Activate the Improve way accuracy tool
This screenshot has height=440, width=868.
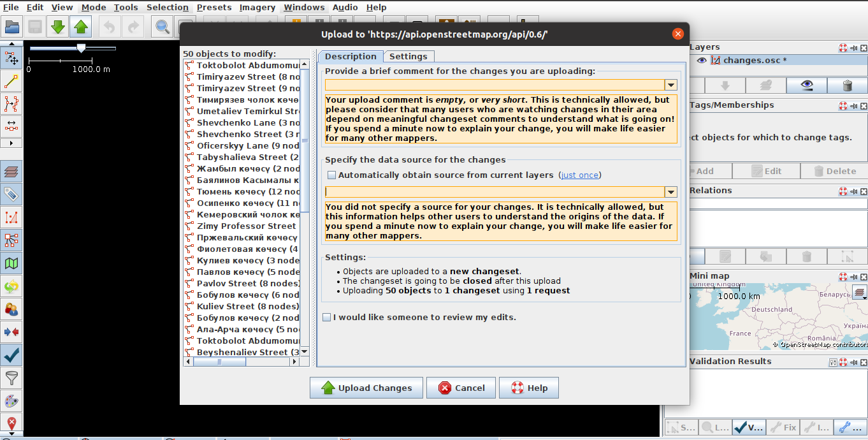[x=11, y=103]
